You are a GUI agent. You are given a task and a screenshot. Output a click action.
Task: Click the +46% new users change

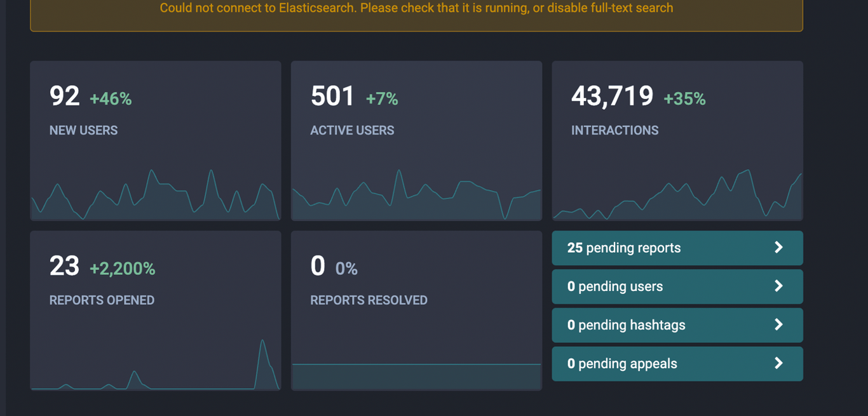[111, 99]
